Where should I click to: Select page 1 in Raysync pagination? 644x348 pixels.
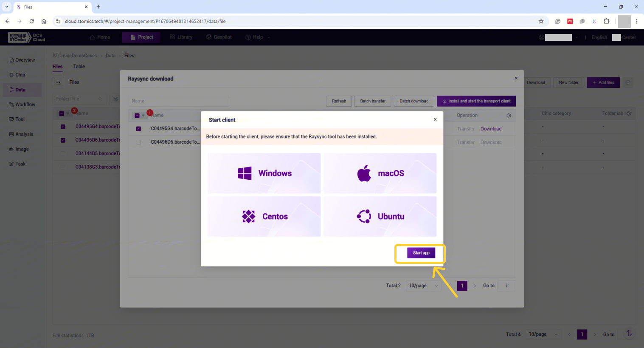(462, 286)
